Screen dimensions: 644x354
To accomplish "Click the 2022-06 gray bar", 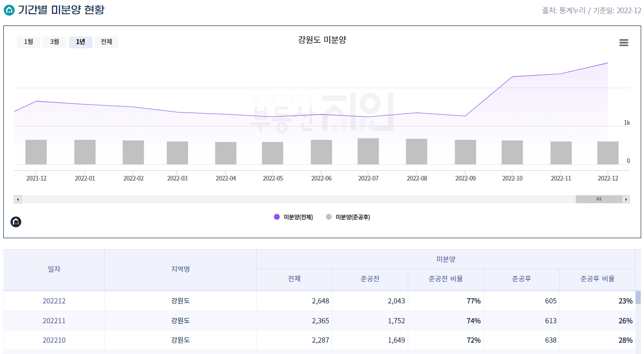I will [x=321, y=152].
